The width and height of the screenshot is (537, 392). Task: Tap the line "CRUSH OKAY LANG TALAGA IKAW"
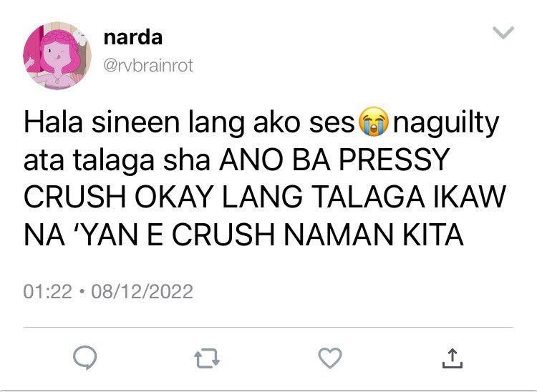point(265,197)
